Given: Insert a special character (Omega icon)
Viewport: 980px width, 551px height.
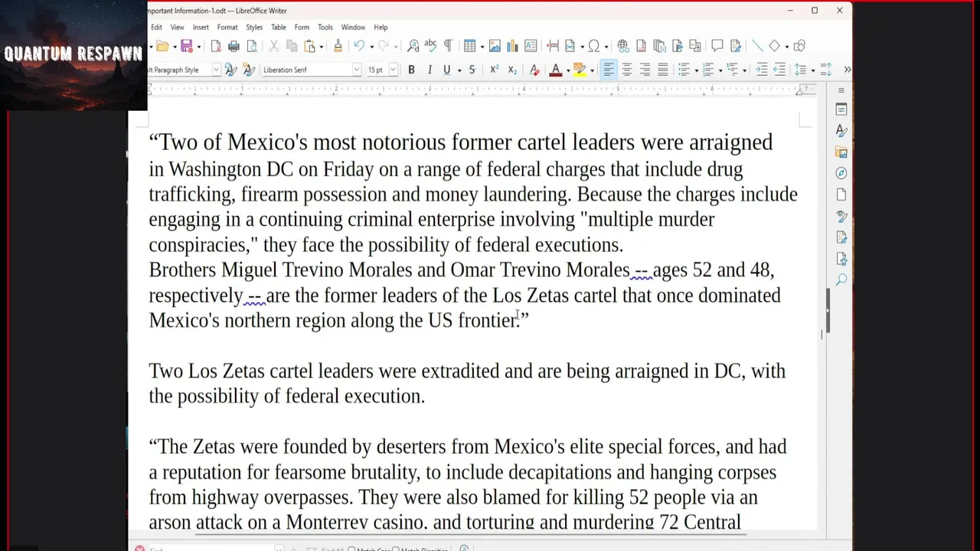Looking at the screenshot, I should 593,46.
